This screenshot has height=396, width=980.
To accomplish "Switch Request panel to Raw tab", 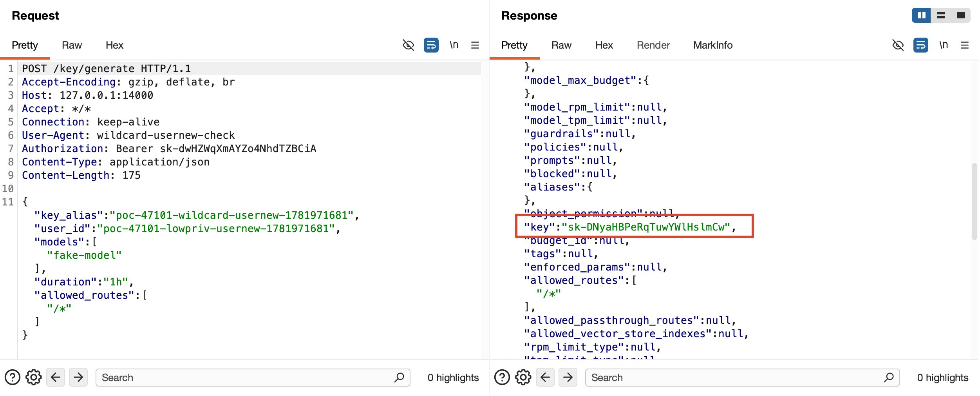I will tap(72, 45).
